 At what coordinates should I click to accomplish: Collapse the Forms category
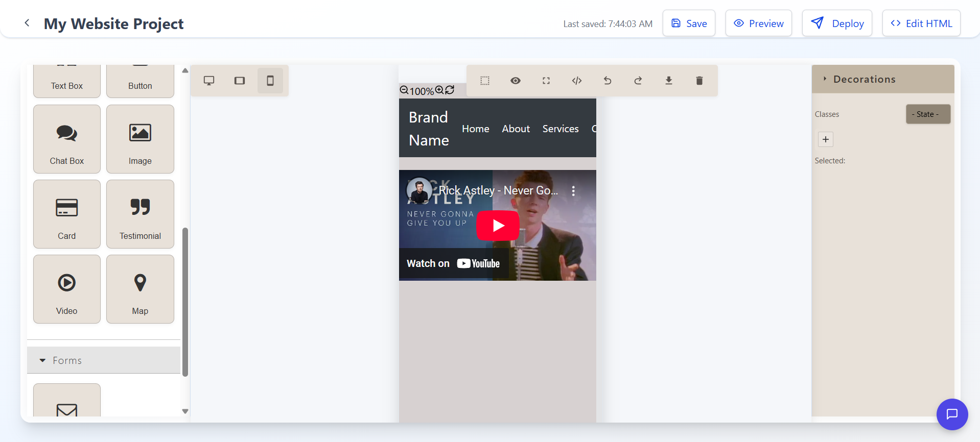pos(104,360)
